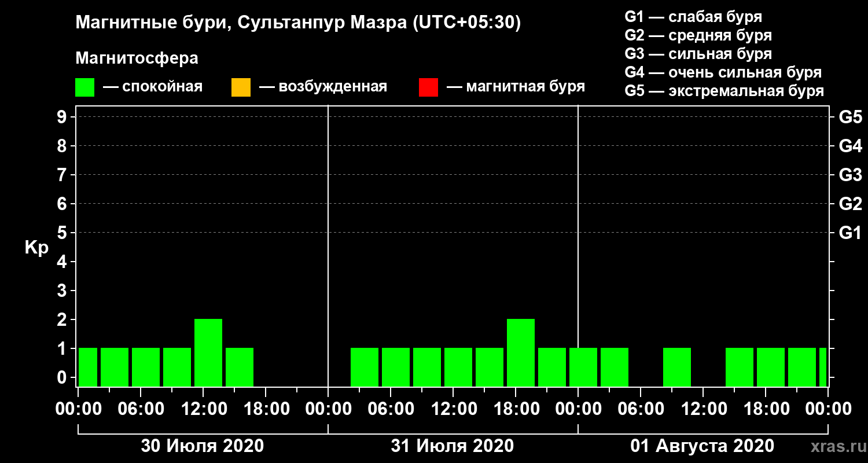Click the thin last bar at the end of 01 Августа
Viewport: 868px width, 463px height.
pos(823,367)
